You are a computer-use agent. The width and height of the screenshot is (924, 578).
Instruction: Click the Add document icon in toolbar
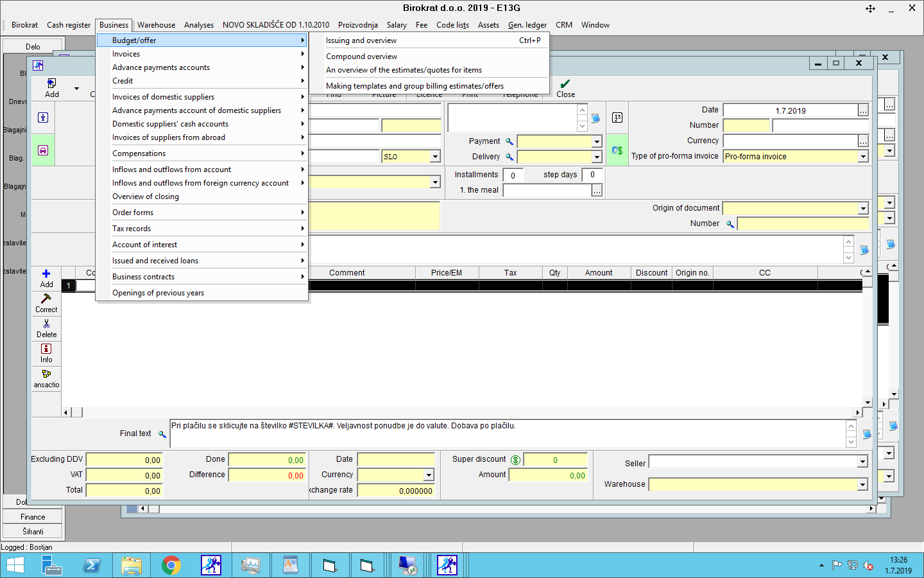point(52,83)
